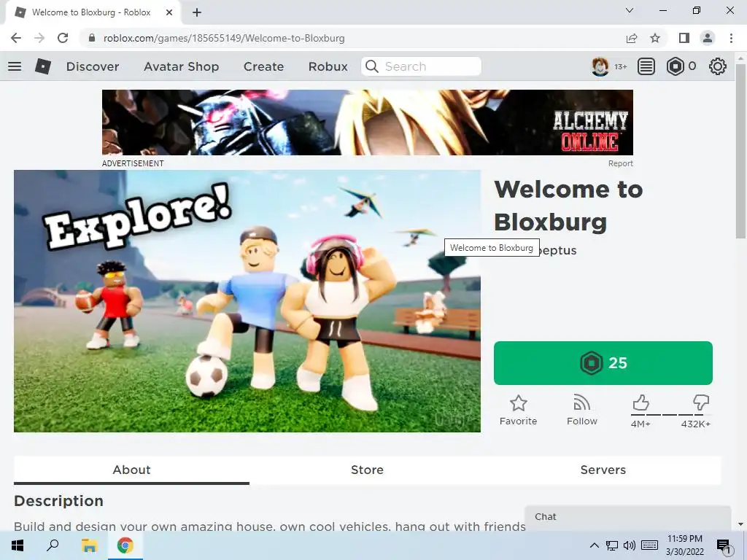Click the volume speaker tray icon
747x560 pixels.
pos(630,545)
